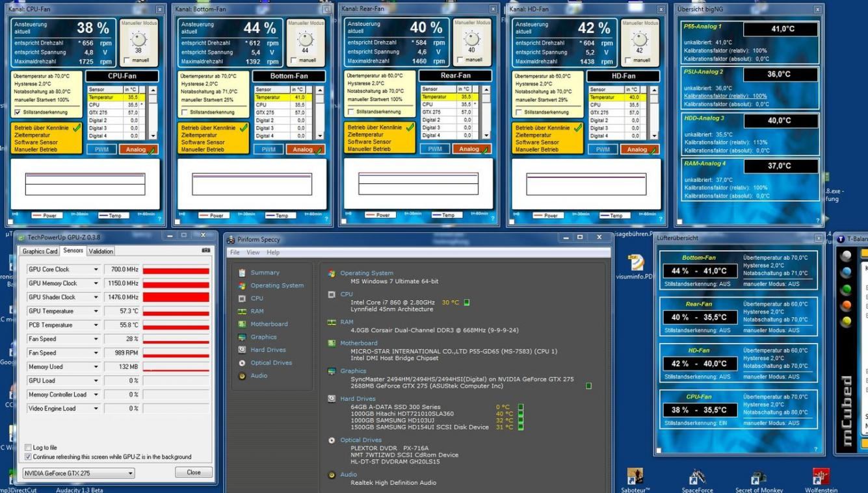This screenshot has height=493, width=868.
Task: Open the GPU Shader Clock sensor dropdown
Action: (x=96, y=297)
